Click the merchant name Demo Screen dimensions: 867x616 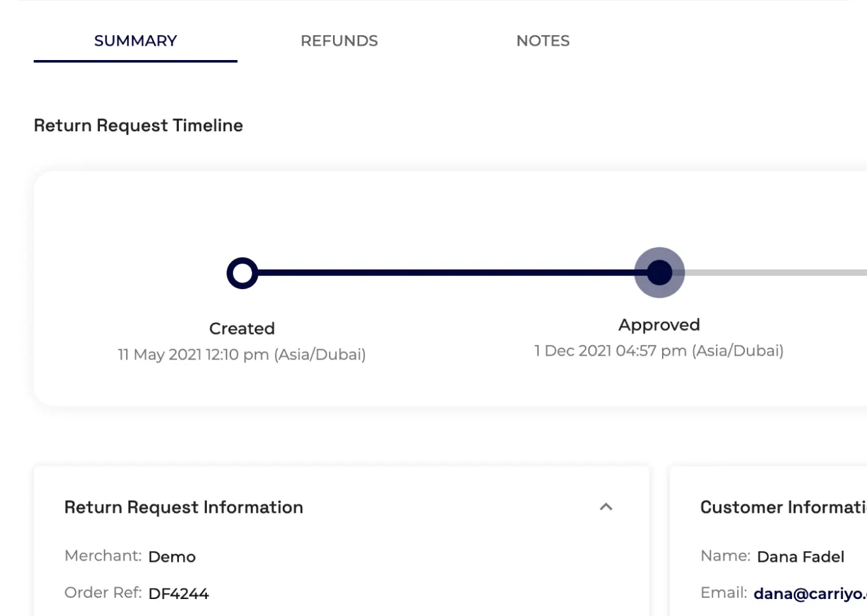pyautogui.click(x=172, y=557)
